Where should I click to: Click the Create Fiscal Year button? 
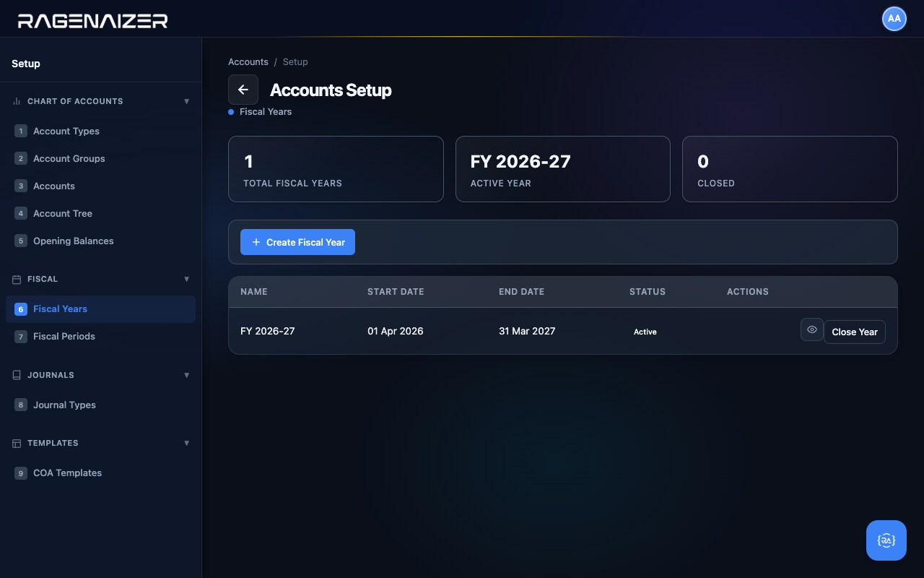tap(297, 242)
